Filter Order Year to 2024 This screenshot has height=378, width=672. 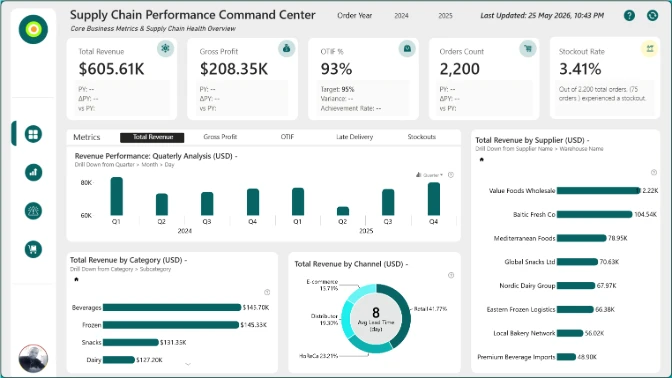401,16
